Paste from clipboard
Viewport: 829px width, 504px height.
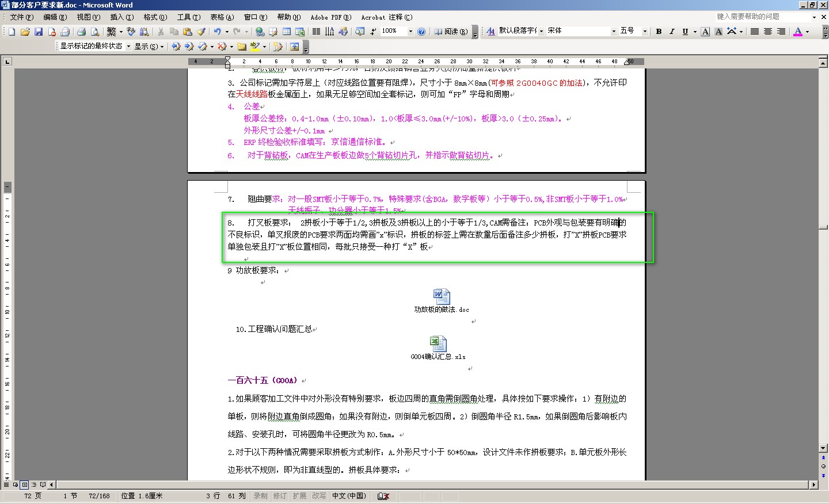pyautogui.click(x=187, y=32)
